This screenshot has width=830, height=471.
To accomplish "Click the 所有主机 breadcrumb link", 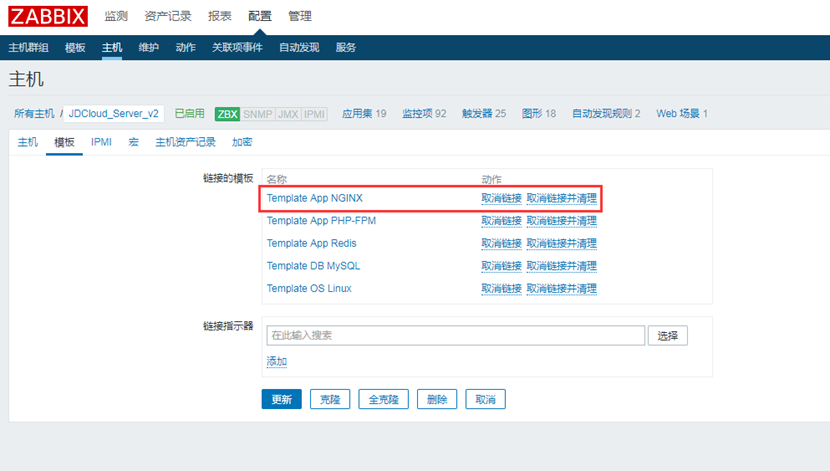I will [34, 113].
